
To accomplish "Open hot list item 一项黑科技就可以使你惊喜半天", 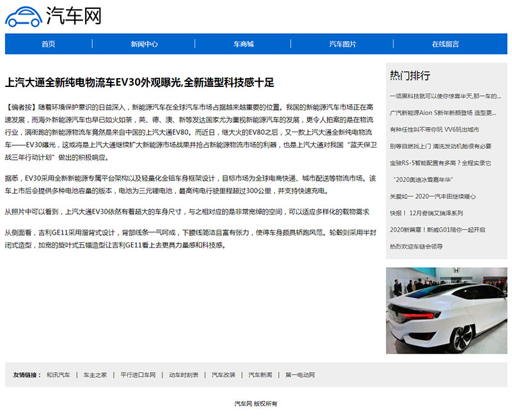I will tap(445, 96).
